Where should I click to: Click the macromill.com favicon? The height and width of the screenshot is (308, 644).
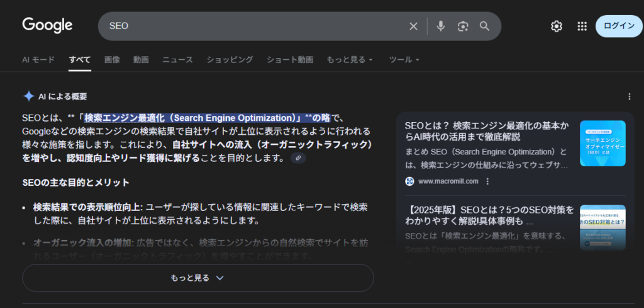[409, 181]
